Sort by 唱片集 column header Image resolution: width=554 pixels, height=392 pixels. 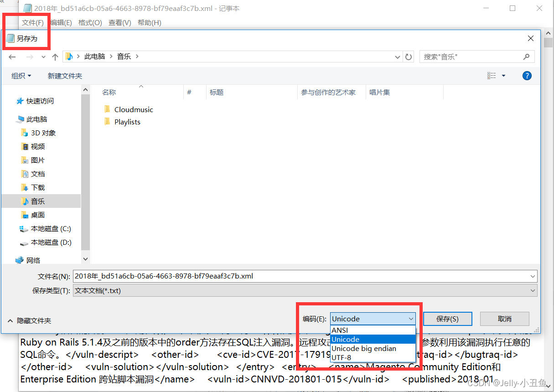tap(404, 92)
